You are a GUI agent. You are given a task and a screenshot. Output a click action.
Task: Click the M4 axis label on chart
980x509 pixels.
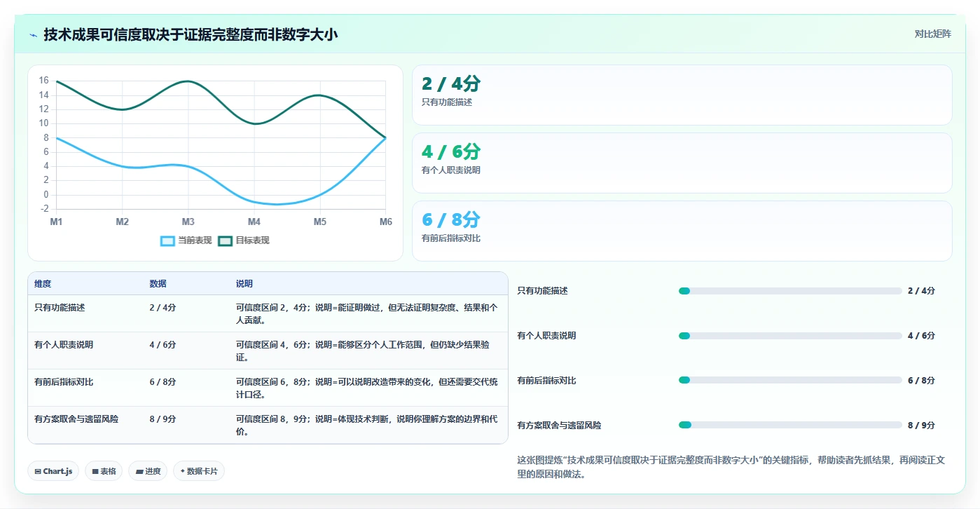click(254, 222)
